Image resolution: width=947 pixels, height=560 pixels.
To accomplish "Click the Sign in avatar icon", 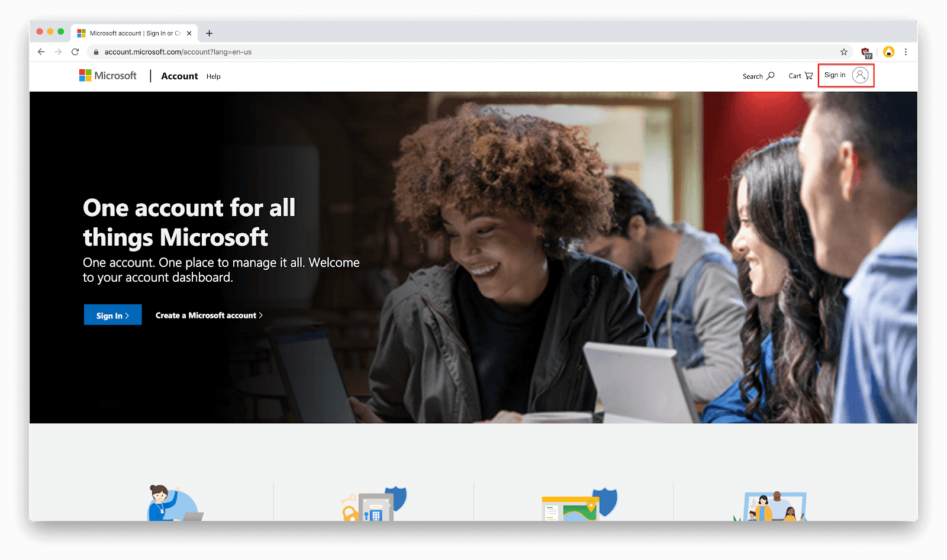I will pos(860,75).
